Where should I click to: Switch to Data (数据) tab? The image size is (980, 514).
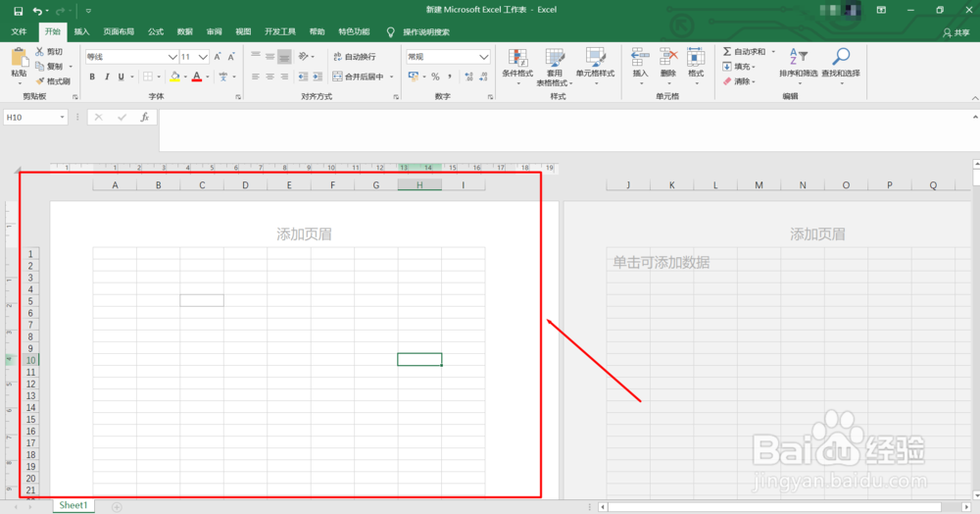click(185, 32)
